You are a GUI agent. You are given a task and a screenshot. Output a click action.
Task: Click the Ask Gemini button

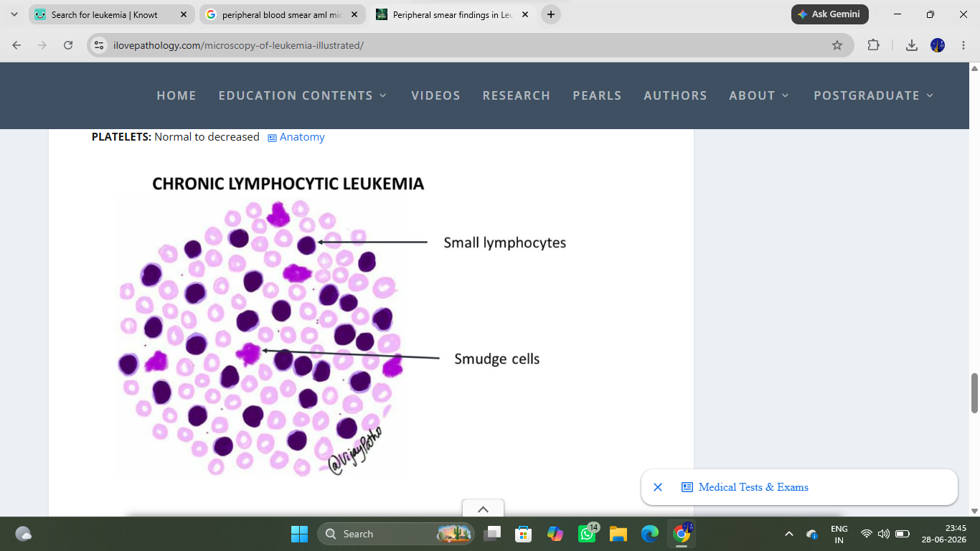(x=830, y=14)
